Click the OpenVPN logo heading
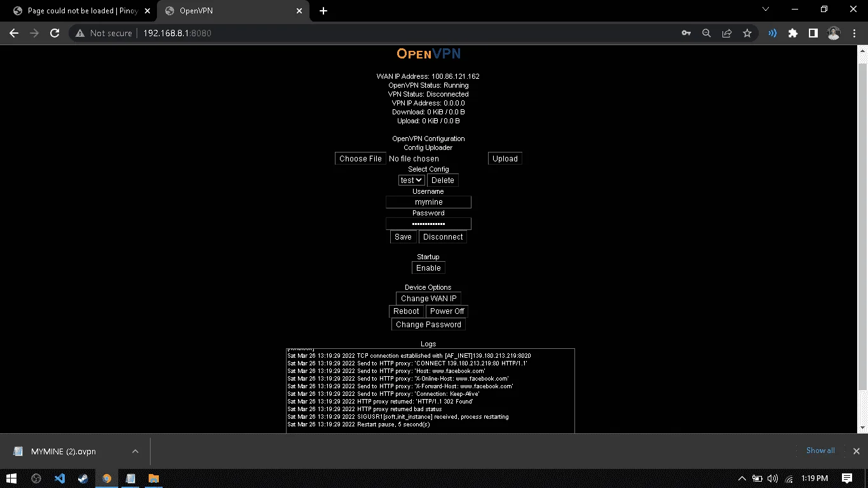This screenshot has width=868, height=488. [x=428, y=54]
